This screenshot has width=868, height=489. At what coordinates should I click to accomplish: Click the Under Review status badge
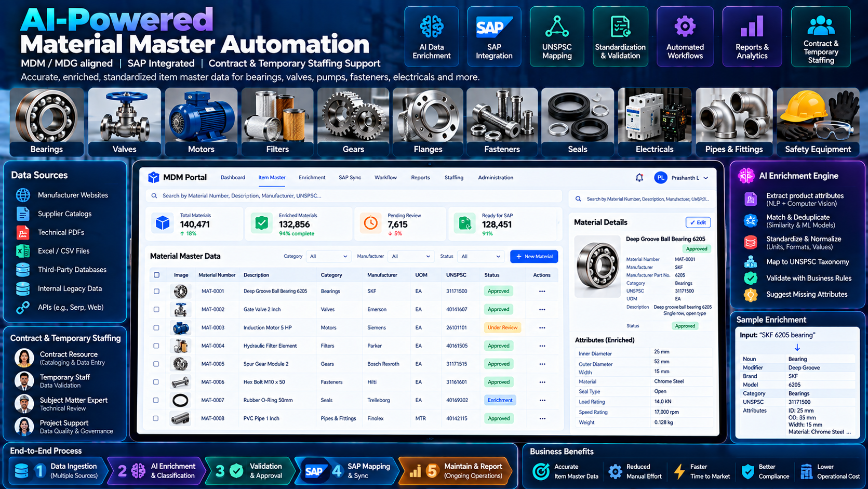[x=502, y=328]
